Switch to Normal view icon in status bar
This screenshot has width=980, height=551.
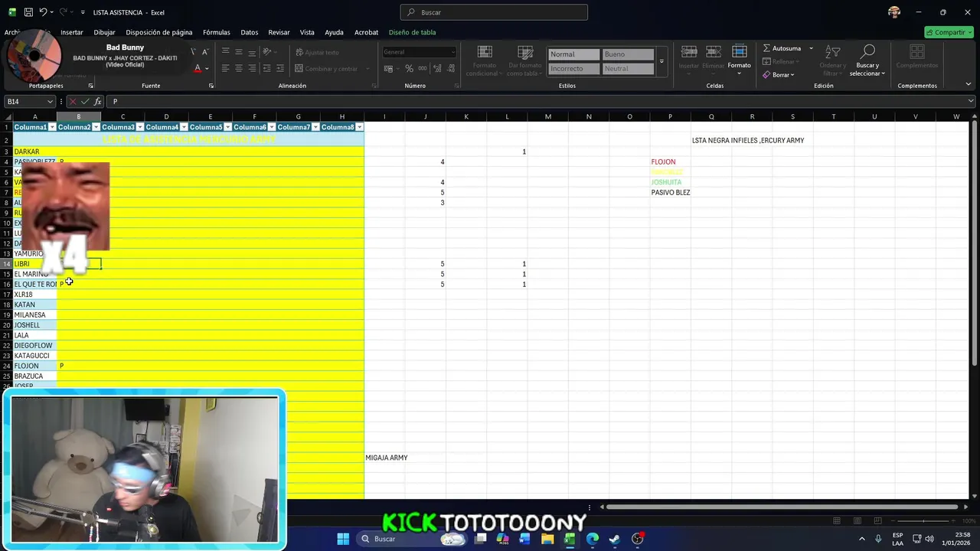(836, 520)
